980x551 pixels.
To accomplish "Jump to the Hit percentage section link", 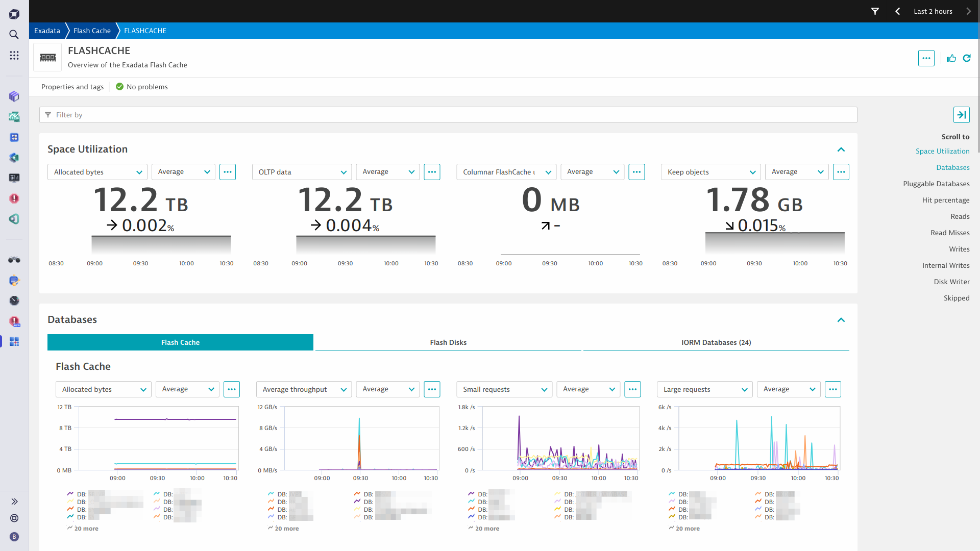I will 945,200.
